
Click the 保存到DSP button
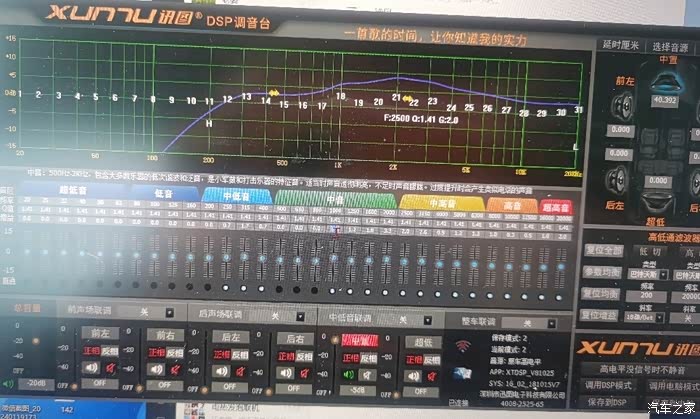pos(607,402)
